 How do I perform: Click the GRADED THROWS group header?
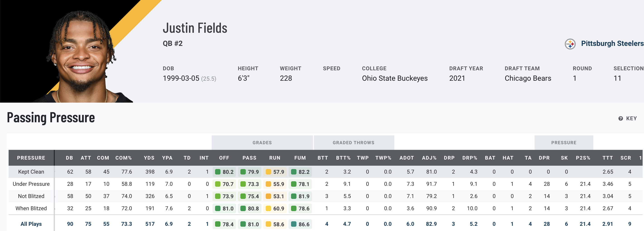pyautogui.click(x=353, y=142)
